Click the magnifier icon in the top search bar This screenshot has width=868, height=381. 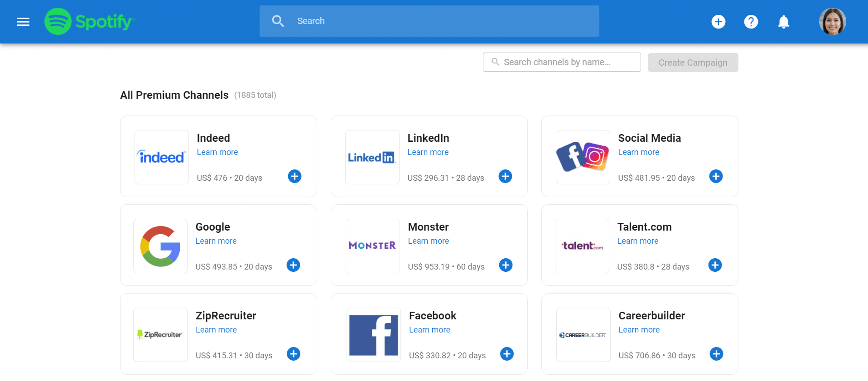pyautogui.click(x=278, y=21)
